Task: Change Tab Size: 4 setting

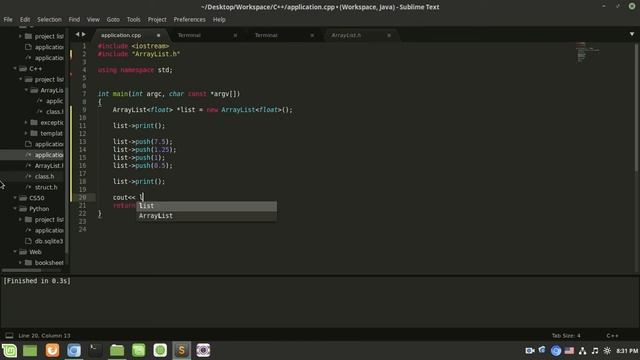Action: tap(566, 336)
